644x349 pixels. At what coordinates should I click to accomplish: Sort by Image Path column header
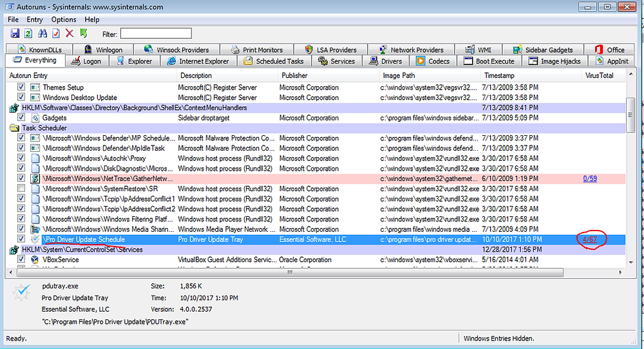click(x=430, y=75)
